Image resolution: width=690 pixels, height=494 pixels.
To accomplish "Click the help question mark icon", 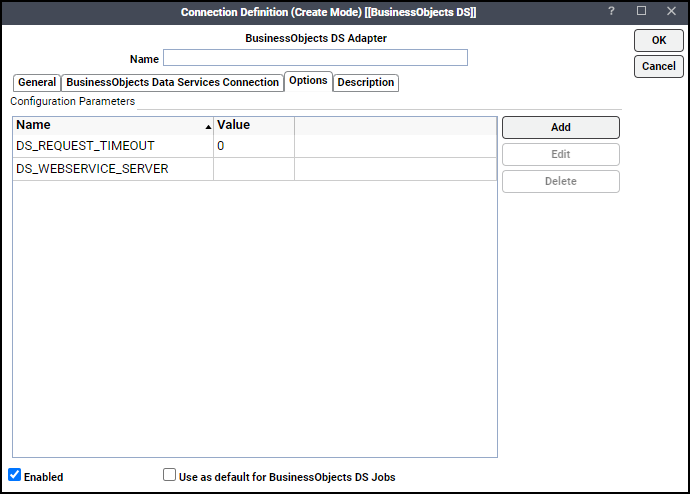I will point(611,11).
